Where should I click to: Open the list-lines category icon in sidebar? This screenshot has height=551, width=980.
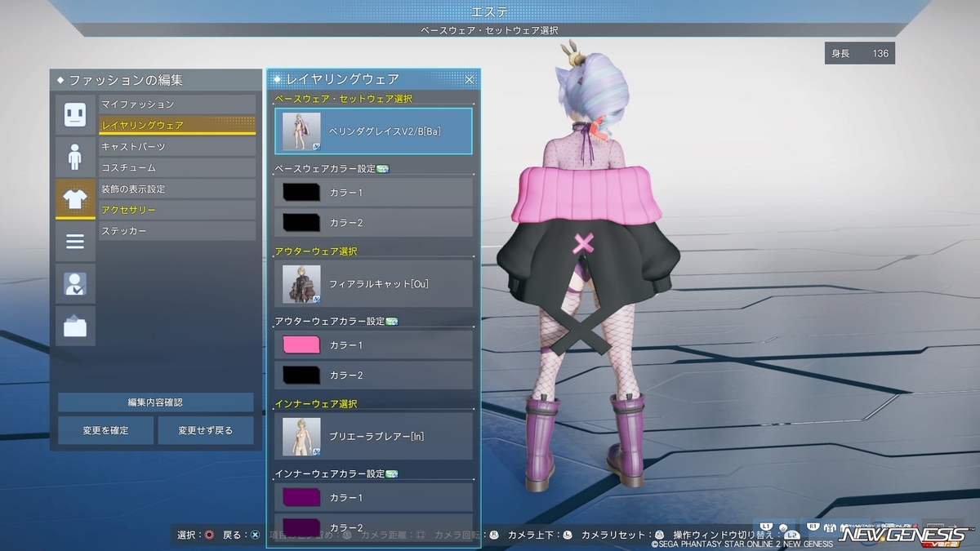[75, 242]
